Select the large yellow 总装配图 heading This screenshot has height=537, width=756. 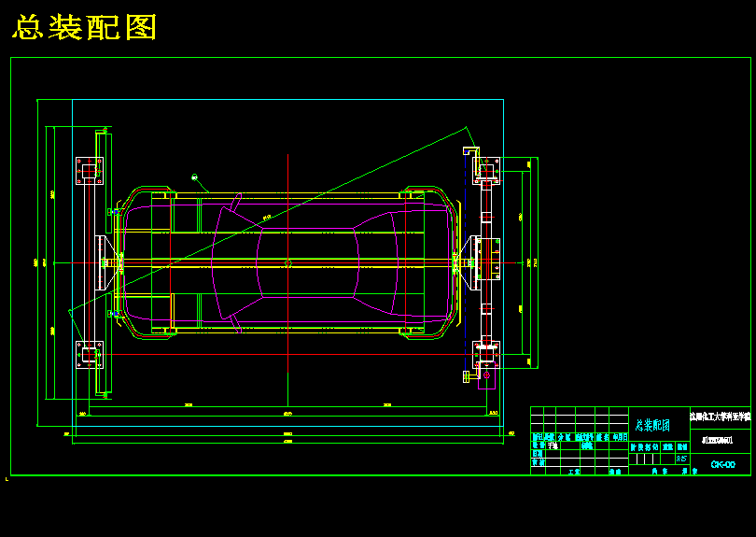pos(84,27)
